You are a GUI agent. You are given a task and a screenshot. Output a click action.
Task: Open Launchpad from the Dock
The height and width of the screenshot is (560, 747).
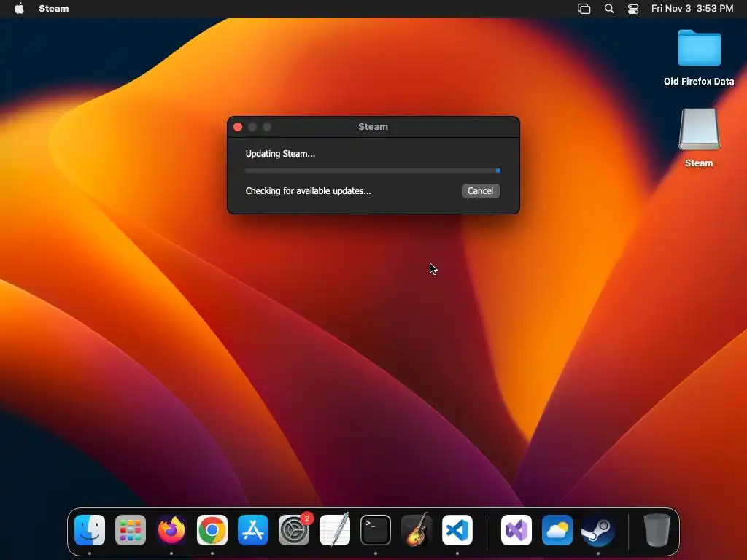click(131, 530)
